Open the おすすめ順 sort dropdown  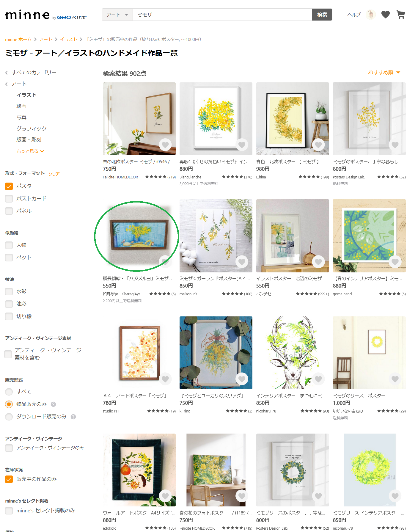[x=384, y=72]
